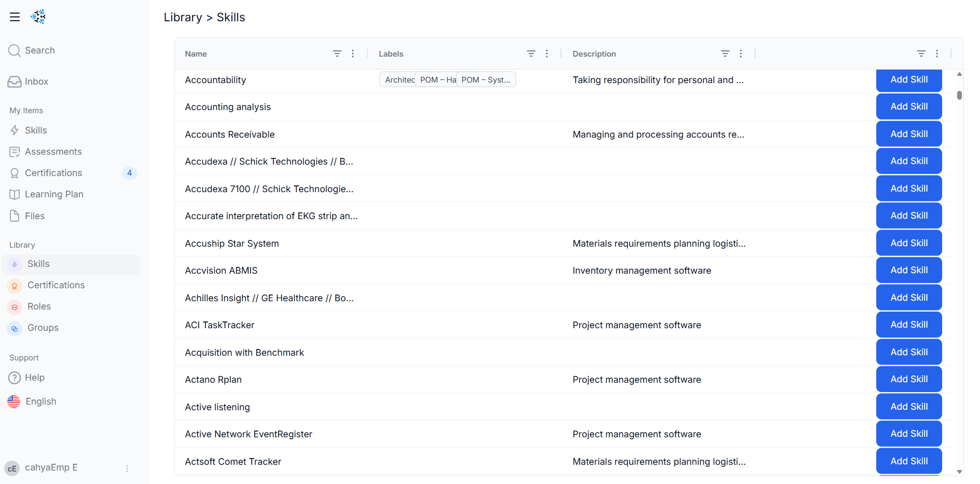Open filter for Description column
This screenshot has height=484, width=980.
pyautogui.click(x=725, y=53)
